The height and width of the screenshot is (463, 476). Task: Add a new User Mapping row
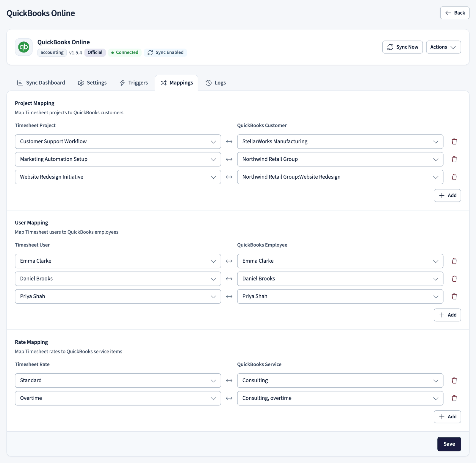pos(447,315)
